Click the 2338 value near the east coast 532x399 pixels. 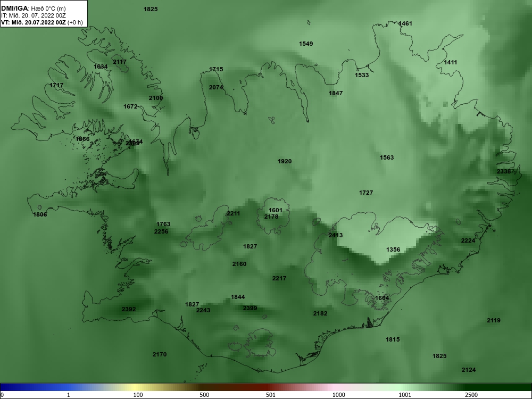pos(503,171)
